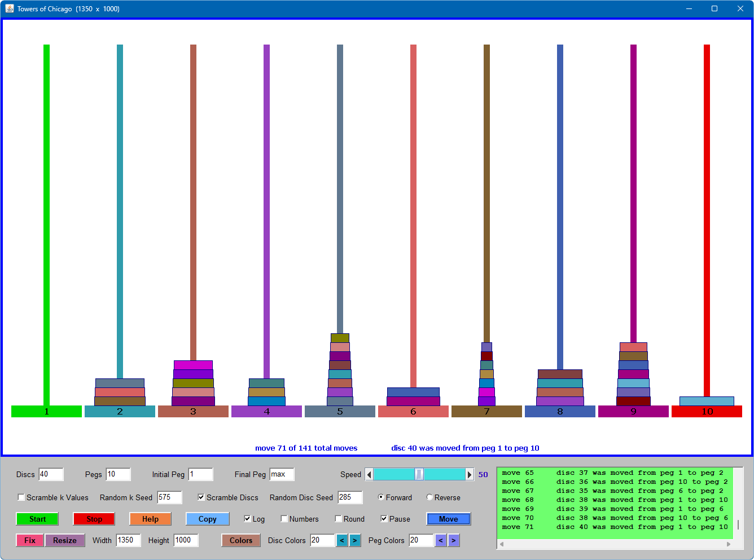Open the Help button
The width and height of the screenshot is (754, 560).
(x=150, y=519)
